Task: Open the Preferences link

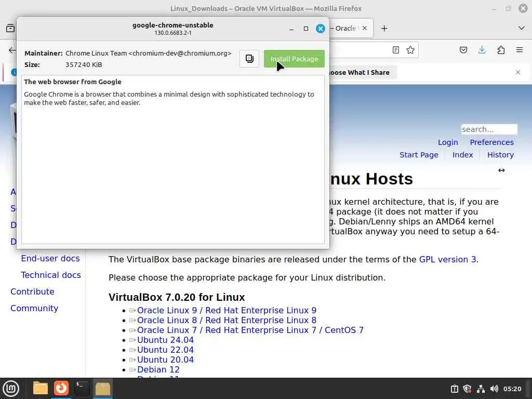Action: coord(491,142)
